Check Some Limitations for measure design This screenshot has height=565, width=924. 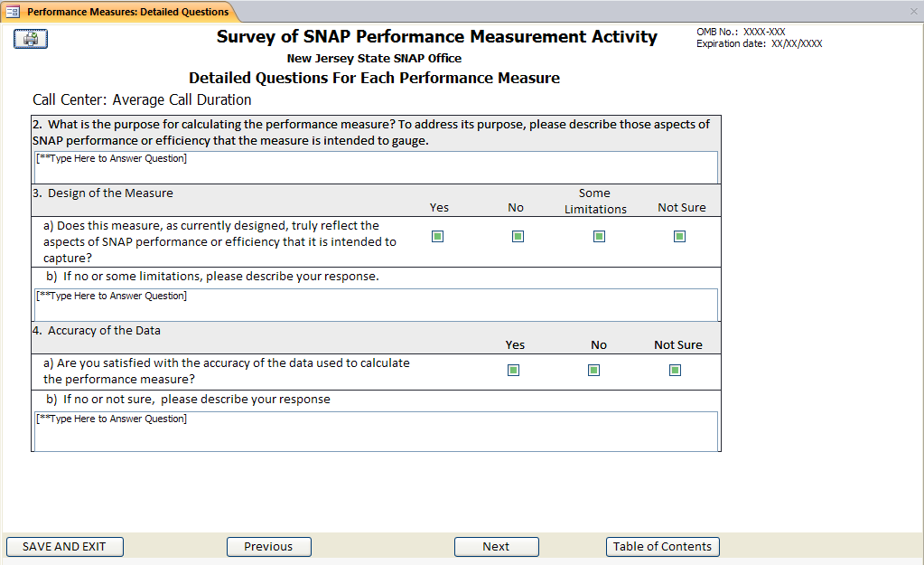coord(599,237)
